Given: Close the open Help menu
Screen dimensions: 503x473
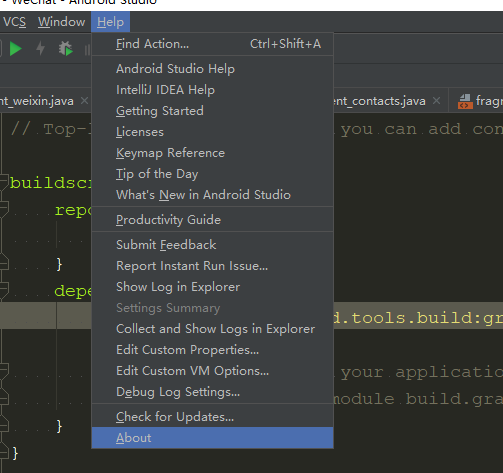Looking at the screenshot, I should (x=110, y=22).
